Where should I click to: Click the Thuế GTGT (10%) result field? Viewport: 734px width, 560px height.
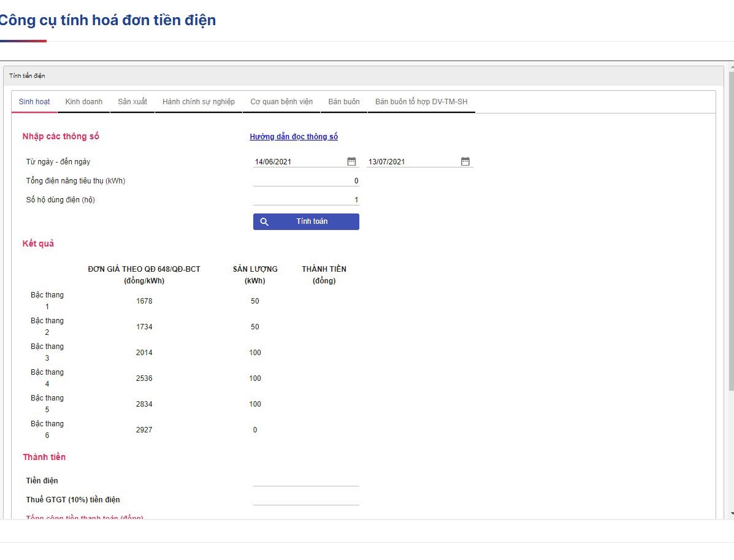(x=306, y=499)
